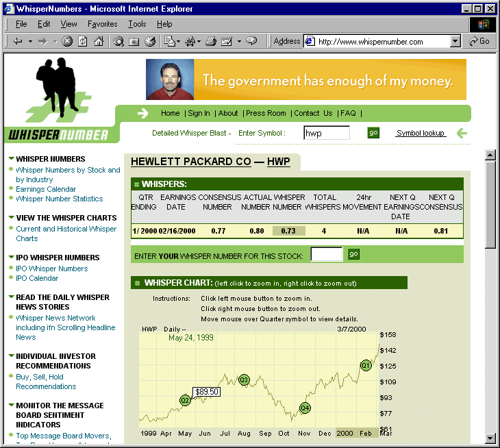Open the Size button dropdown arrow
This screenshot has height=448, width=500.
[199, 41]
